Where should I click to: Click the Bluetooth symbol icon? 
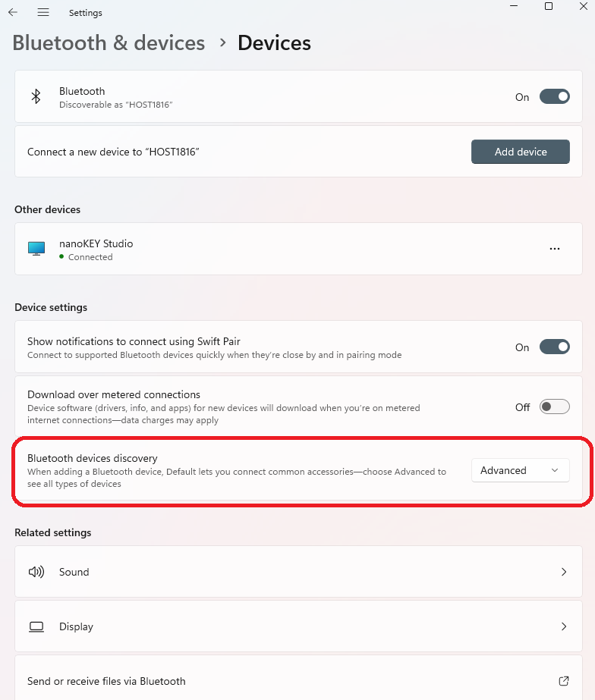pos(36,96)
